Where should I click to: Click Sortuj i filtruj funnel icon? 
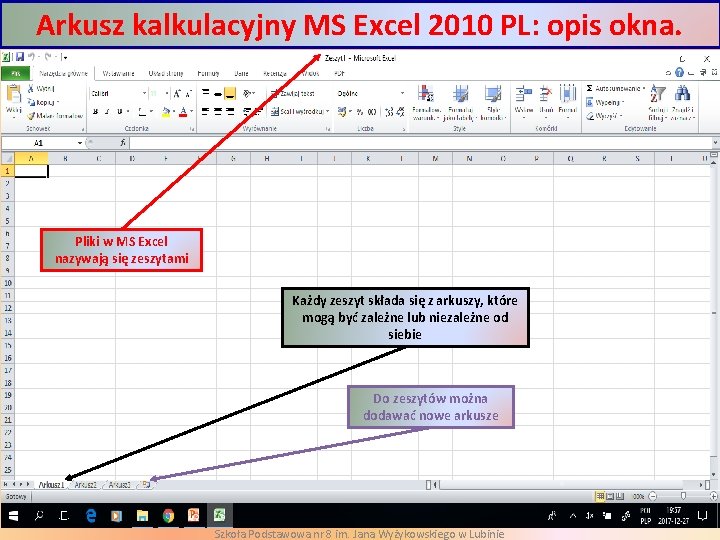click(x=658, y=94)
